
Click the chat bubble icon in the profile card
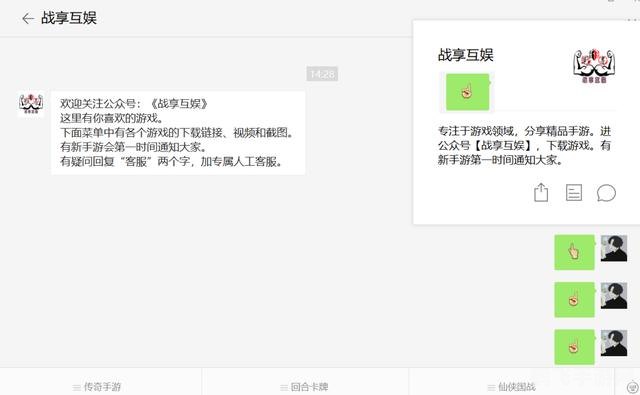(x=606, y=193)
